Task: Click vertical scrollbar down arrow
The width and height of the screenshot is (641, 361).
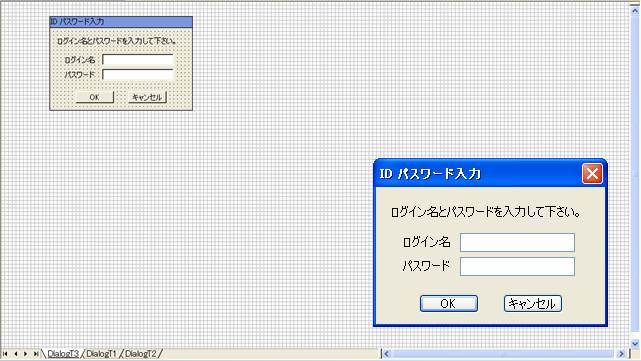Action: tap(635, 343)
